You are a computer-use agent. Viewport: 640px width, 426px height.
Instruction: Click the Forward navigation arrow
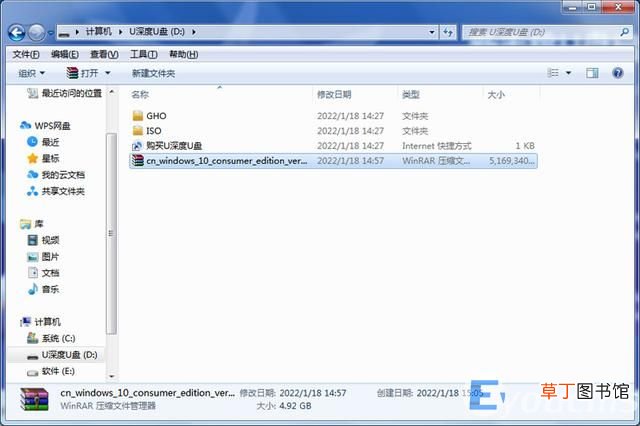tap(37, 32)
